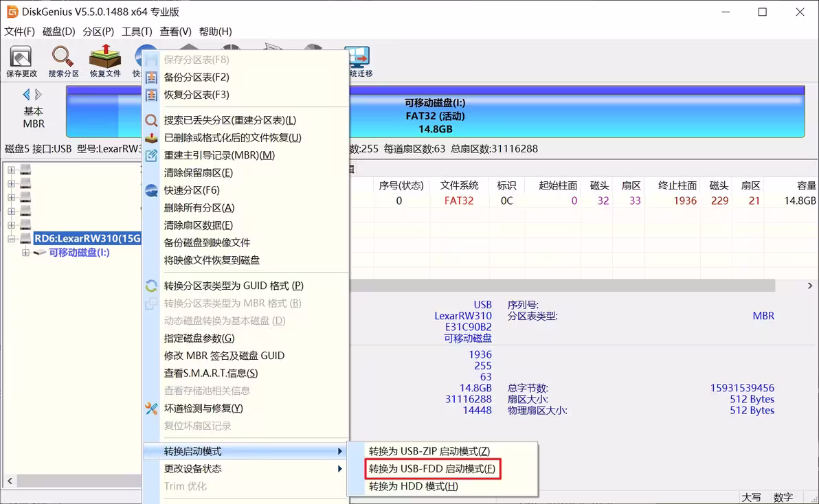Screen dimensions: 819x504
Task: Open the 工具(T) menu
Action: (x=137, y=32)
